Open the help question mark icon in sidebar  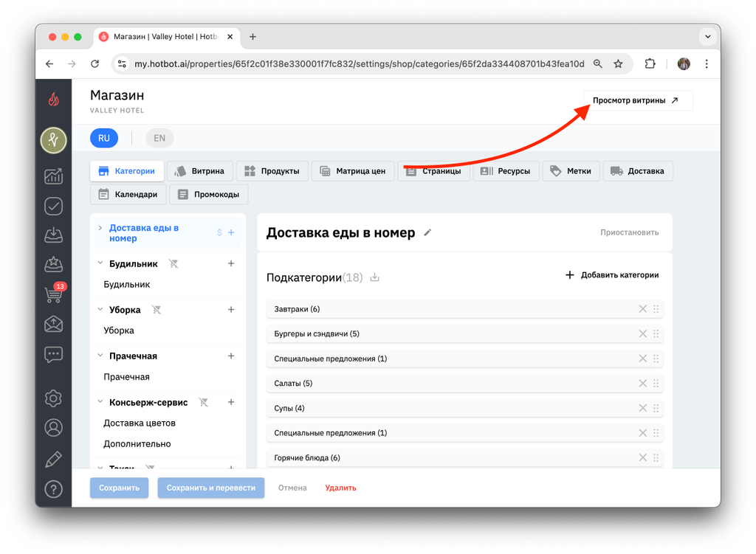pos(53,489)
